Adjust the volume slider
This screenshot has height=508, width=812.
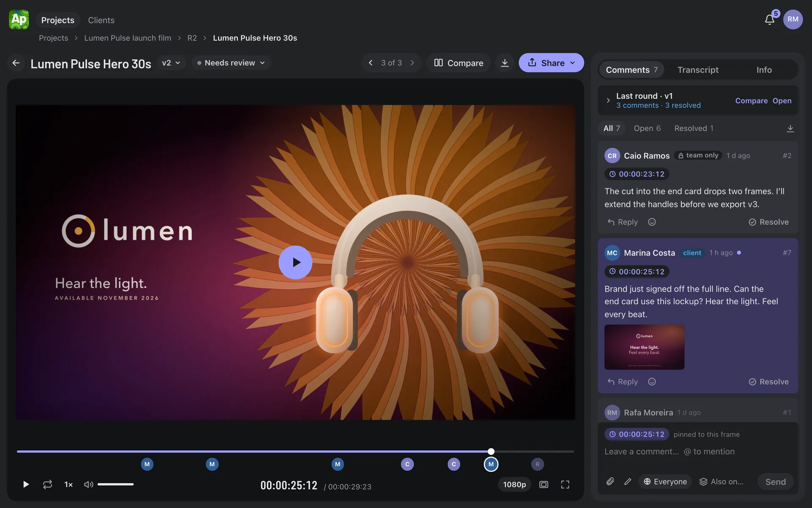point(115,484)
